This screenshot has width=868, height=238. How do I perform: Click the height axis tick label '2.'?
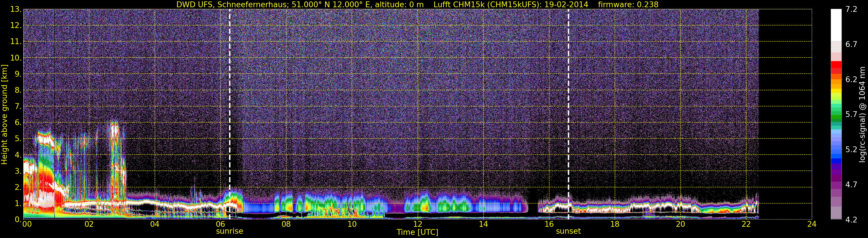tap(18, 188)
